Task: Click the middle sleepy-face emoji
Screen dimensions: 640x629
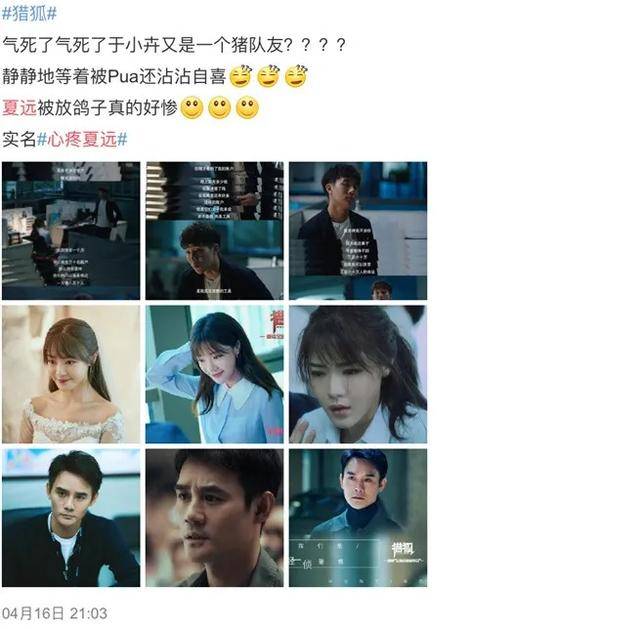Action: 268,76
